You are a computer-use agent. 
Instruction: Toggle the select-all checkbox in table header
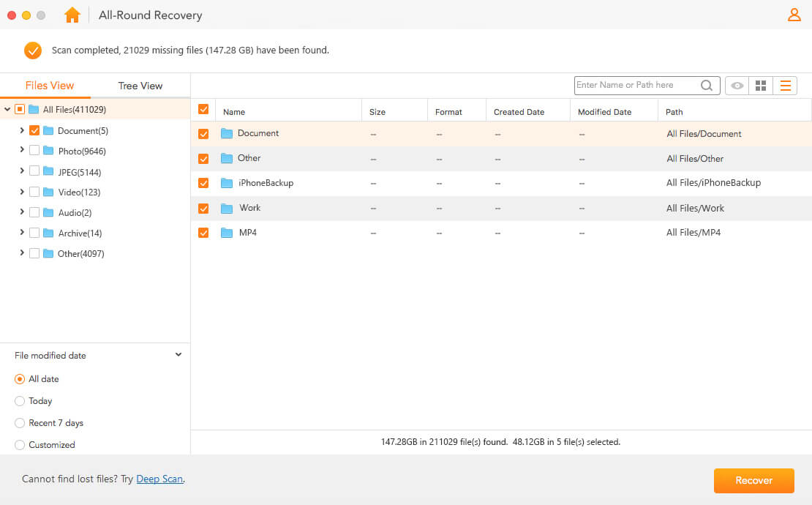tap(203, 109)
